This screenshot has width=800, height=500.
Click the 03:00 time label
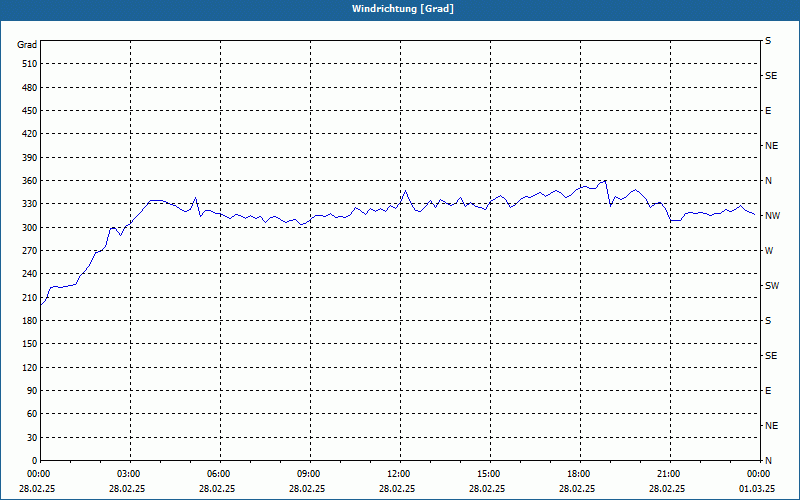click(x=129, y=474)
